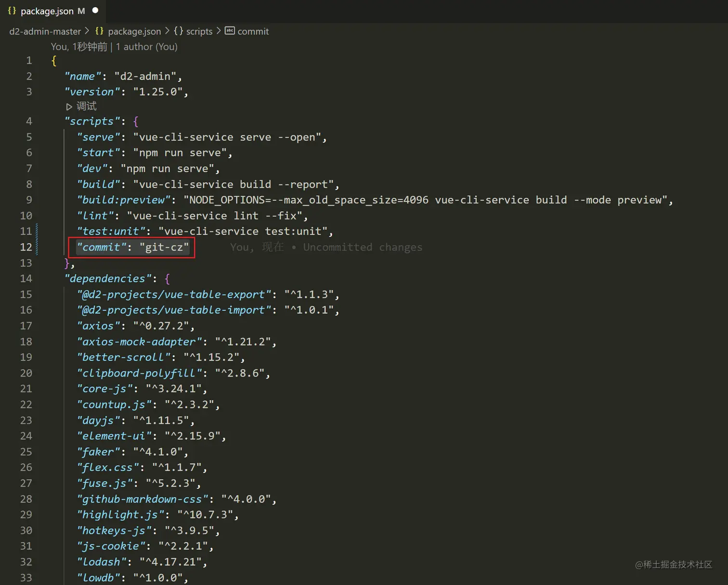This screenshot has height=585, width=728.
Task: Click the "dependencies" key
Action: tap(108, 279)
